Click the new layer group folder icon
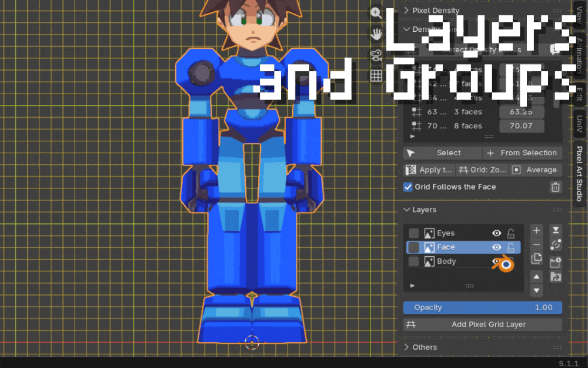588x368 pixels. 556,262
